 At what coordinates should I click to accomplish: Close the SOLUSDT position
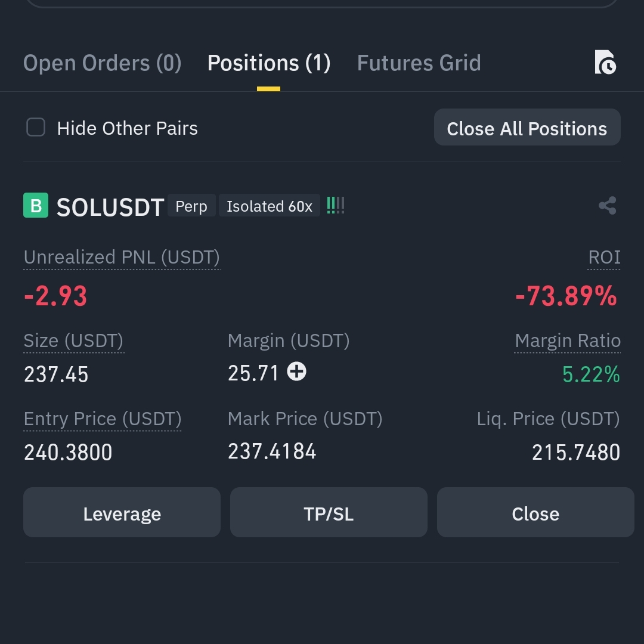point(535,513)
